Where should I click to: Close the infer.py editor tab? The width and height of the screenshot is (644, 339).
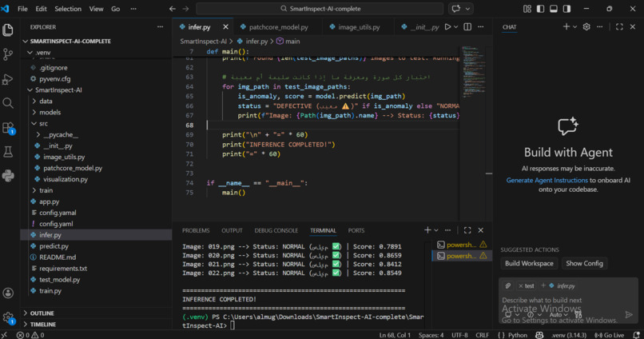[x=225, y=26]
